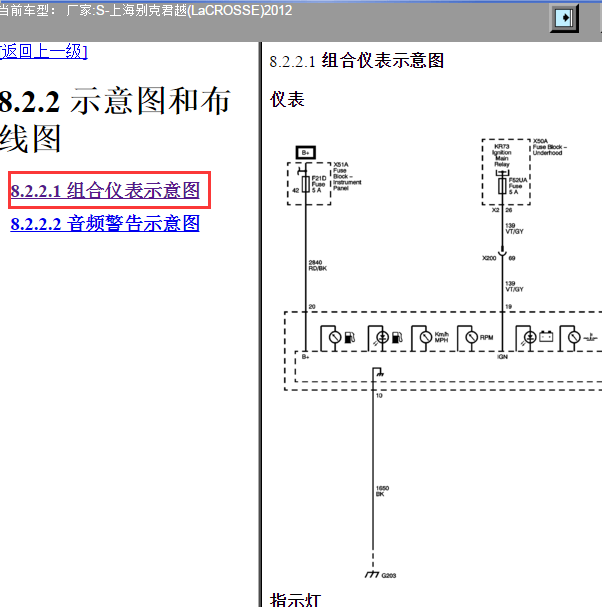Click the G203 ground symbol
The width and height of the screenshot is (602, 607).
[372, 574]
